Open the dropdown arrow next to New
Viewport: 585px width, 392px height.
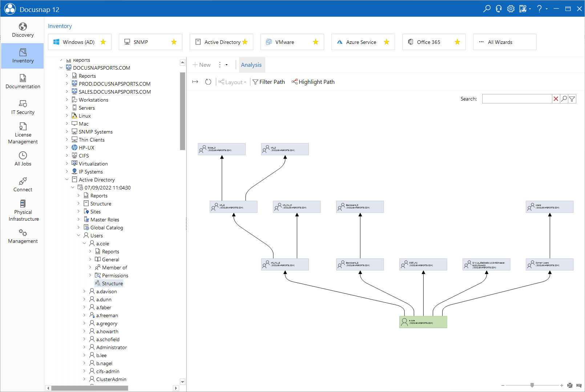pos(226,65)
